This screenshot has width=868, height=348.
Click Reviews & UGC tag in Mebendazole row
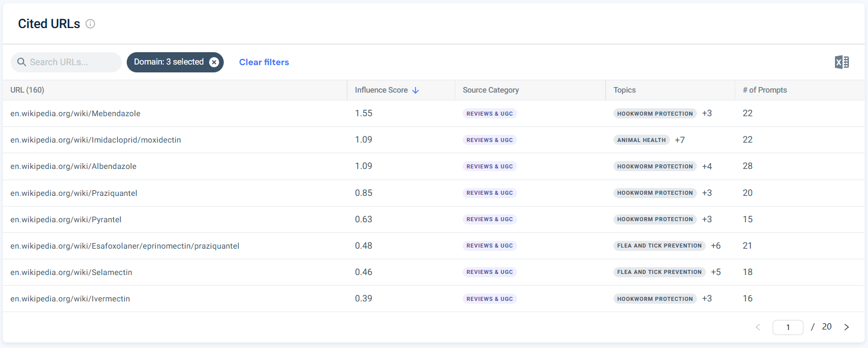pyautogui.click(x=490, y=113)
